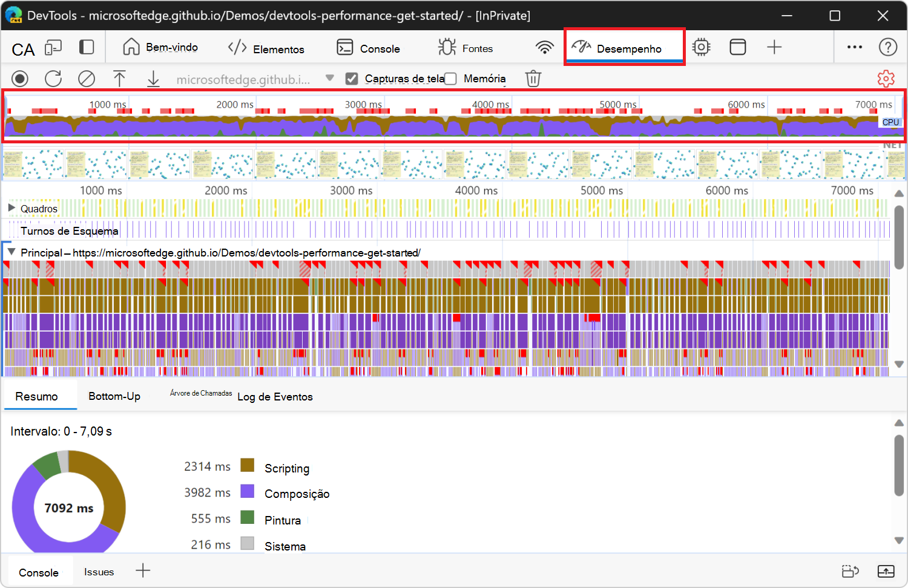This screenshot has height=588, width=908.
Task: Switch to the Bottom-Up tab
Action: pos(114,396)
